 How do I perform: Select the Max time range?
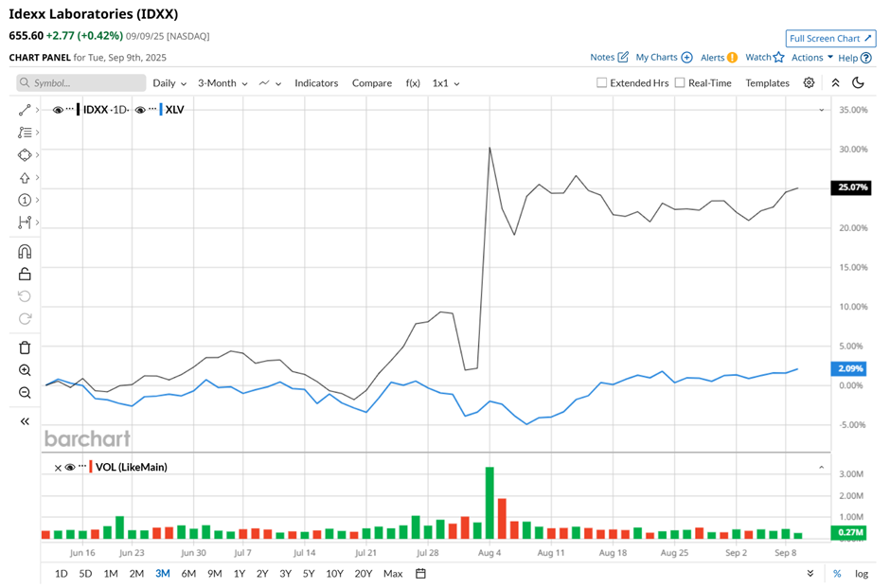tap(393, 573)
